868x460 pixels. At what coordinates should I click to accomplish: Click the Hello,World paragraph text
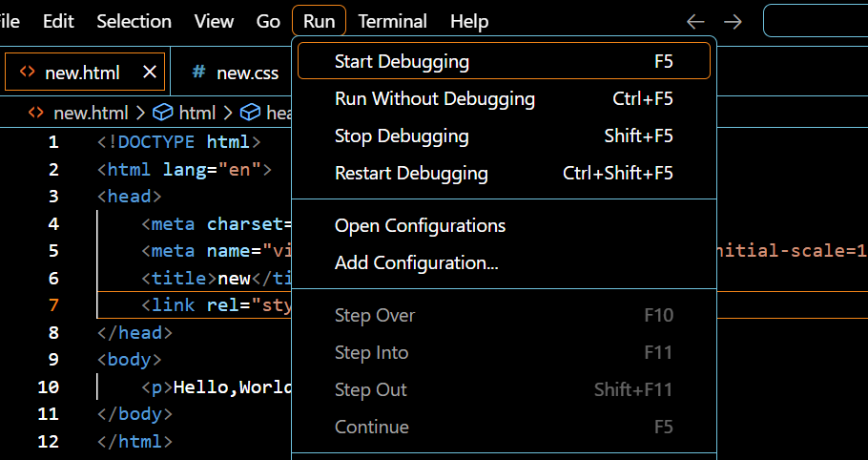click(x=233, y=387)
